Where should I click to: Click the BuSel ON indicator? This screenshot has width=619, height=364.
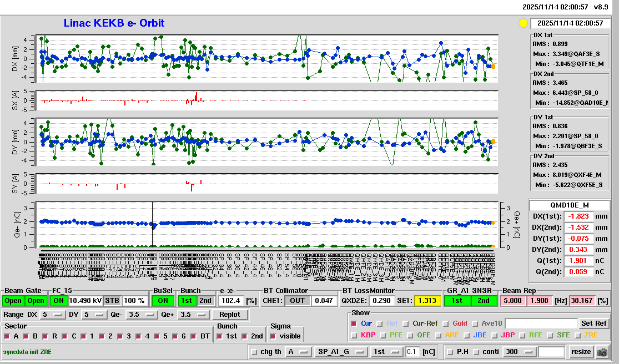(163, 301)
